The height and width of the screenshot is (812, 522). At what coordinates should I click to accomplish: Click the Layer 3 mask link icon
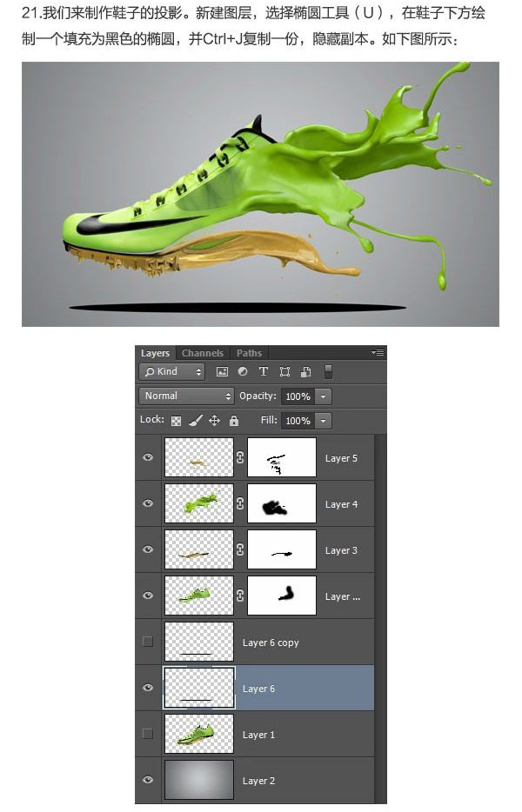point(240,549)
